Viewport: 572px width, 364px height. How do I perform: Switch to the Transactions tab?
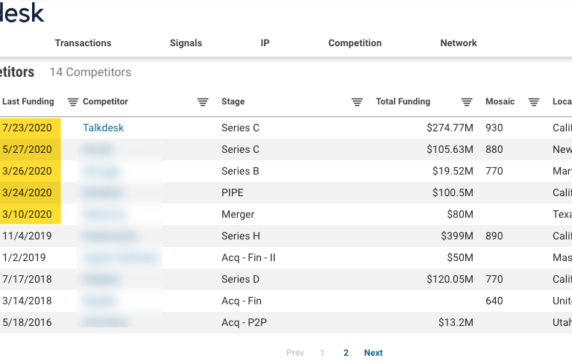[x=83, y=43]
